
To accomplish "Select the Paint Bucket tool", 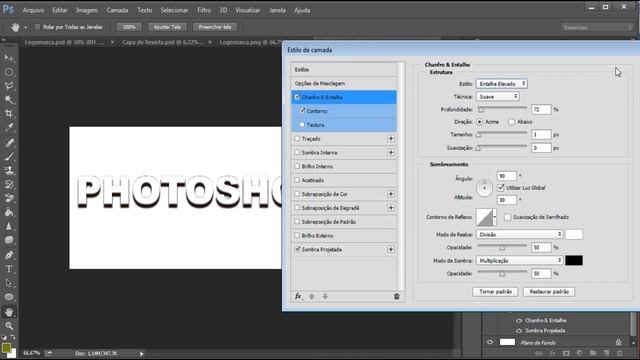I will click(9, 212).
